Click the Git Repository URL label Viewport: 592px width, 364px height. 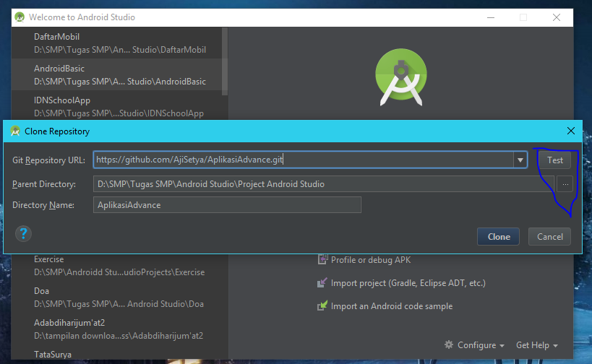pos(48,160)
